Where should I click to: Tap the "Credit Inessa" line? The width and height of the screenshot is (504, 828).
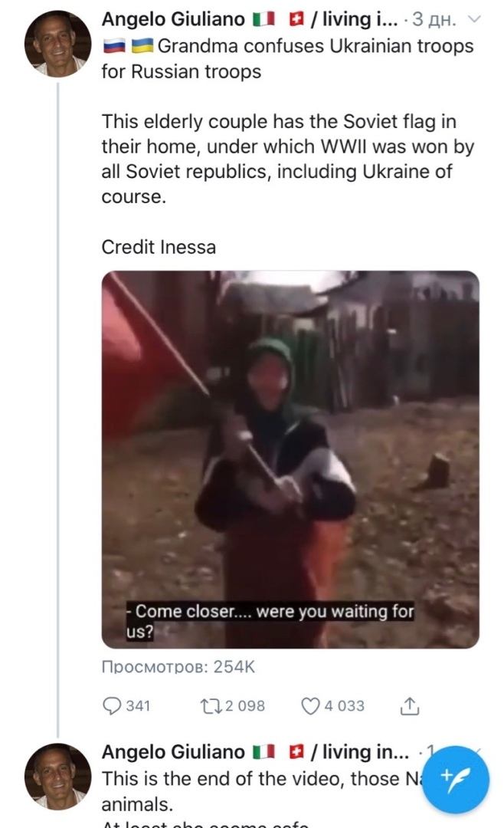[x=159, y=247]
